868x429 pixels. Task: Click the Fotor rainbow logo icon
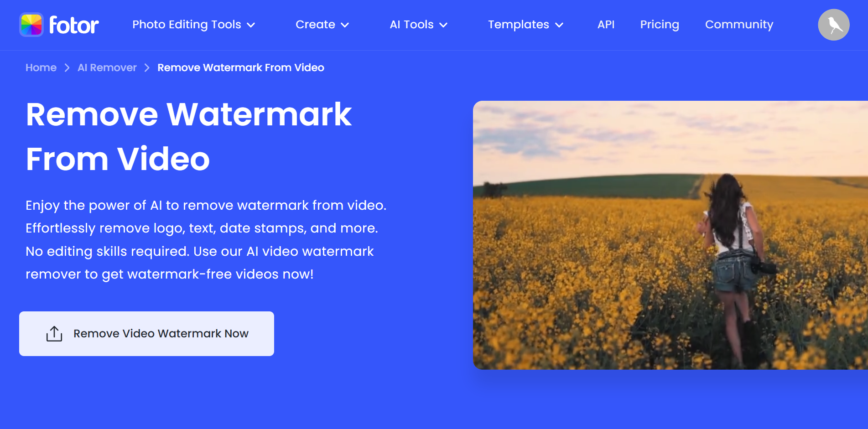pos(31,24)
